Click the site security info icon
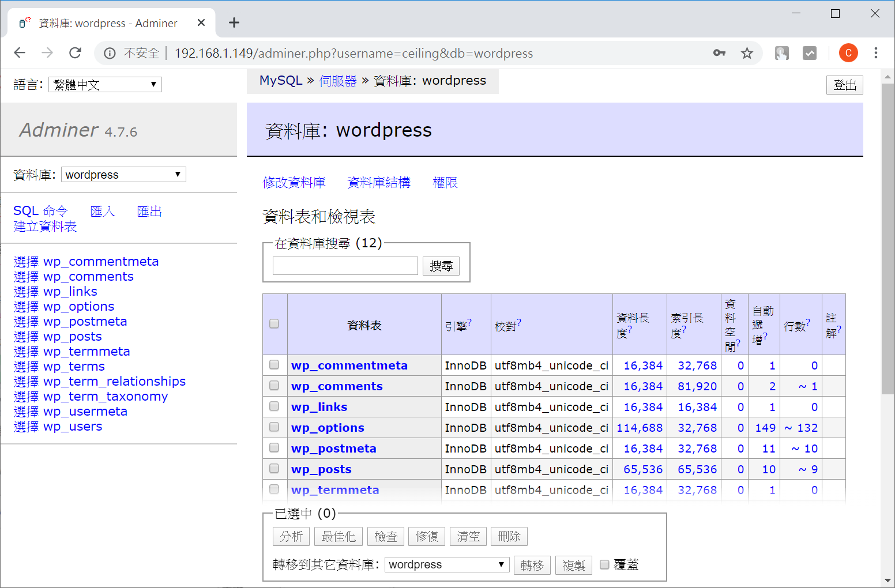This screenshot has width=895, height=588. pyautogui.click(x=110, y=53)
